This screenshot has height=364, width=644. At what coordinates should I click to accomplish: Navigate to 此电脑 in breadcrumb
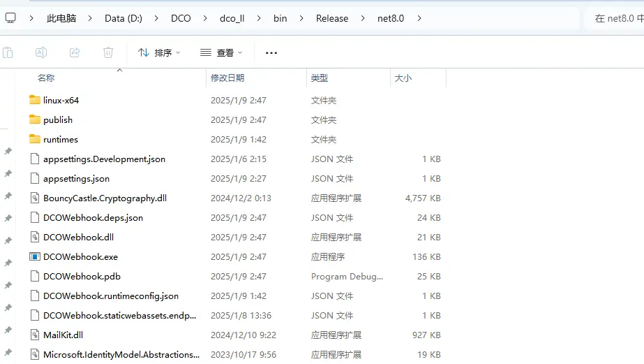(61, 18)
